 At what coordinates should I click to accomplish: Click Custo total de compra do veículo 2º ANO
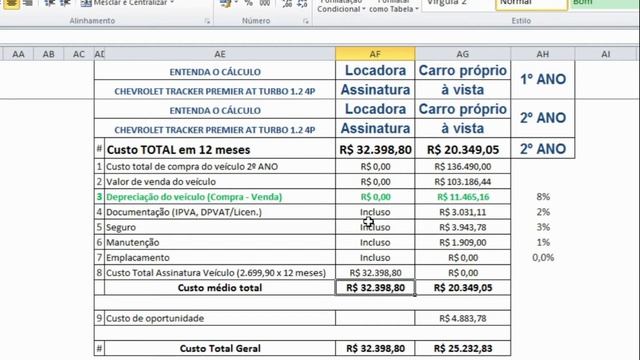click(x=220, y=167)
